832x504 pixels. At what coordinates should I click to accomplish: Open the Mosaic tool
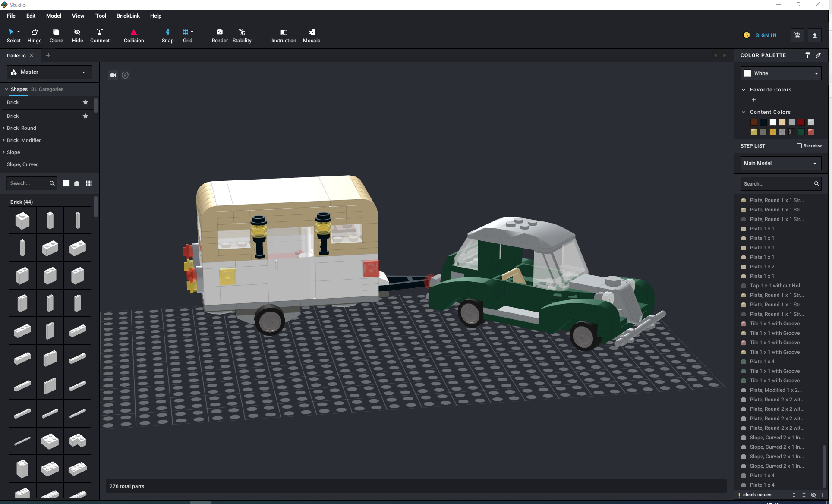(x=312, y=35)
